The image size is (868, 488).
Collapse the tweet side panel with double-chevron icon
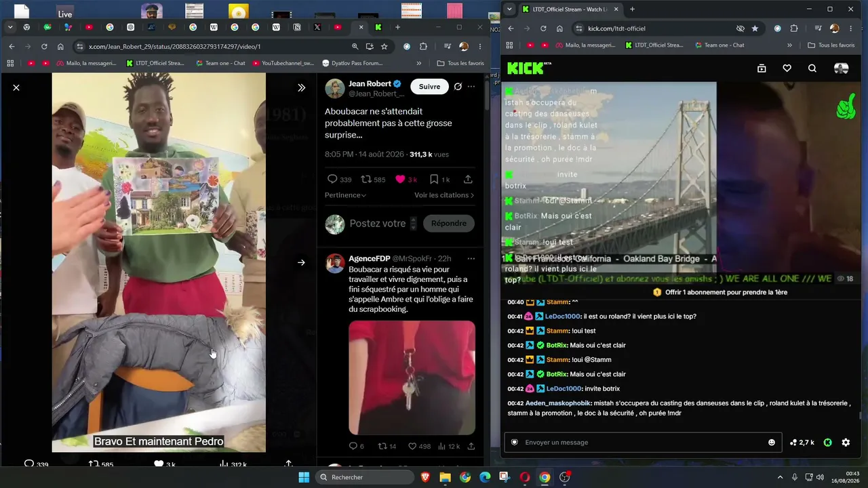point(301,87)
